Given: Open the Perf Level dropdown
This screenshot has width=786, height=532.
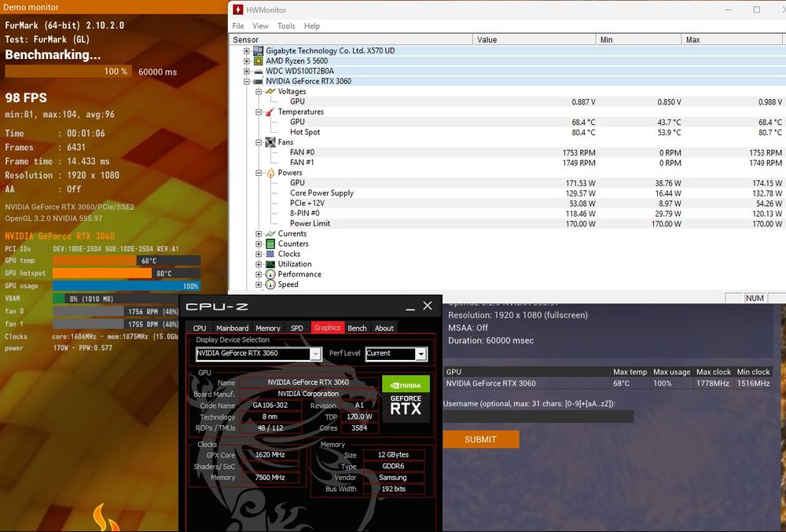Looking at the screenshot, I should (421, 354).
